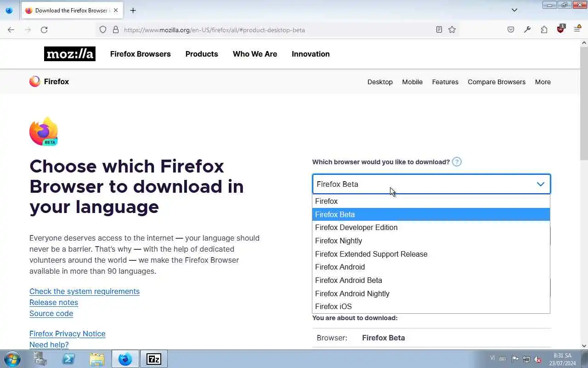
Task: Switch to Firefox taskbar button
Action: tap(125, 359)
